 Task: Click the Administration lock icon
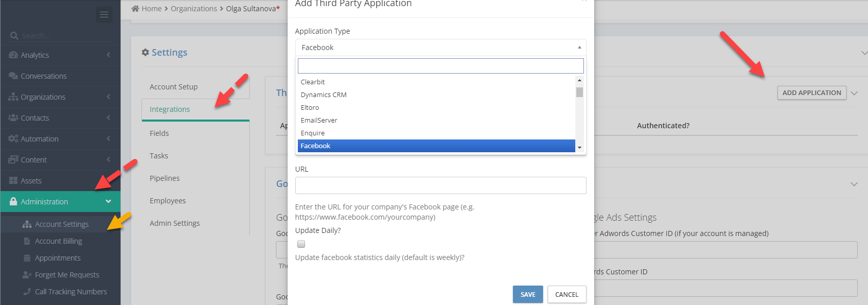click(13, 201)
